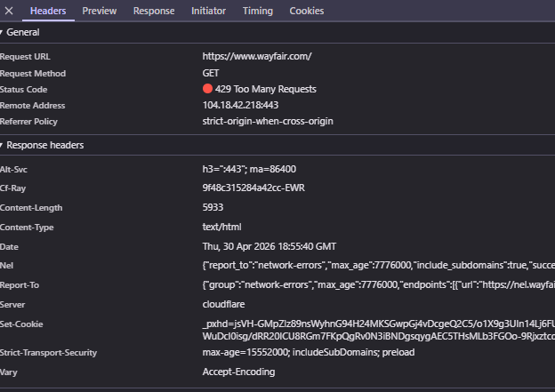The width and height of the screenshot is (555, 392).
Task: Select Content-Type value text/html
Action: (x=222, y=227)
